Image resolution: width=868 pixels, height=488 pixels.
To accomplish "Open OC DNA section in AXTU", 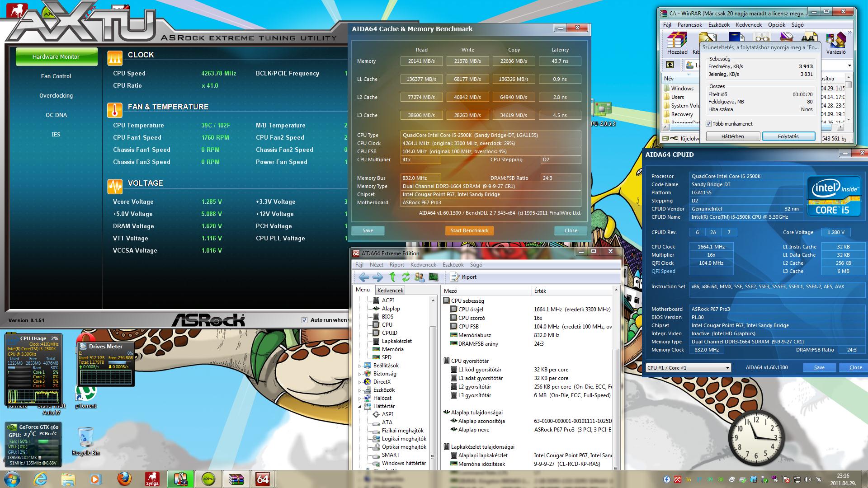I will [x=56, y=115].
